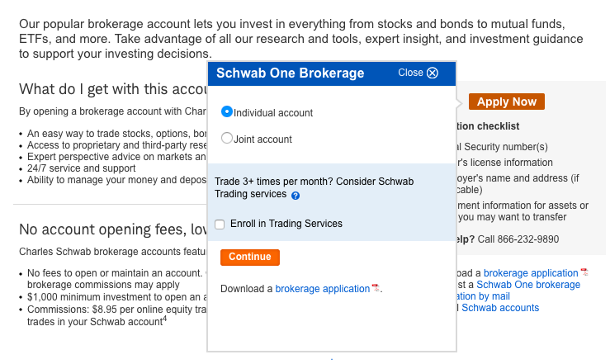Click the PDF icon beside Apply Now checklist link
The width and height of the screenshot is (610, 364).
(x=584, y=273)
